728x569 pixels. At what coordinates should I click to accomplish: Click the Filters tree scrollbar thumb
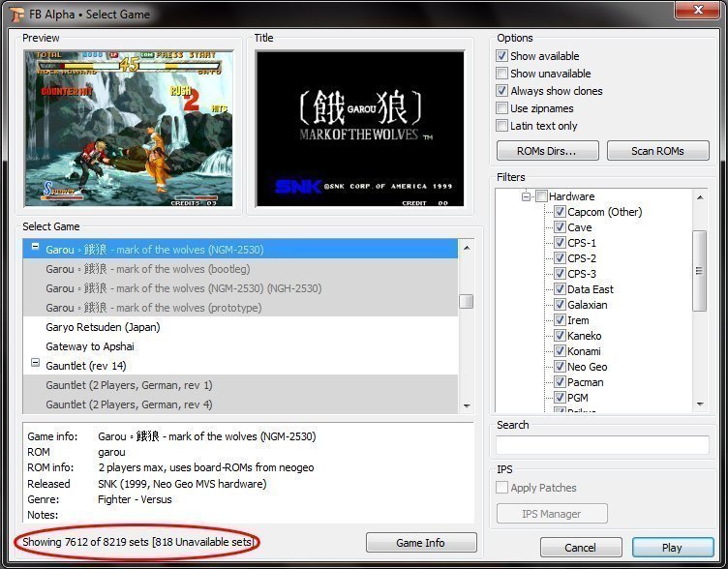[x=700, y=271]
